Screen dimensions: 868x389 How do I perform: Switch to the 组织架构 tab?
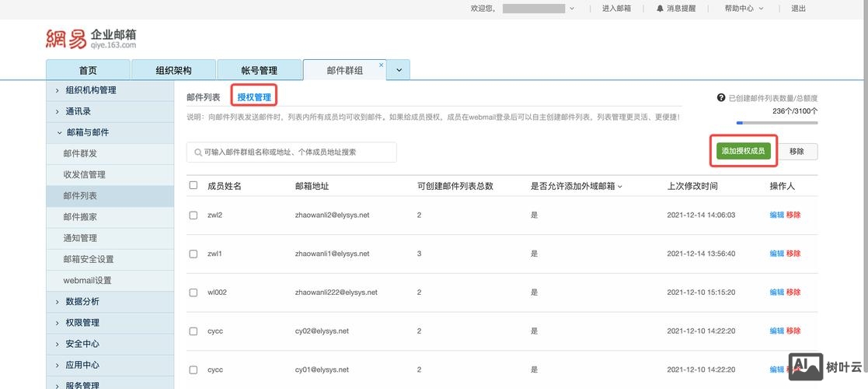pos(173,70)
